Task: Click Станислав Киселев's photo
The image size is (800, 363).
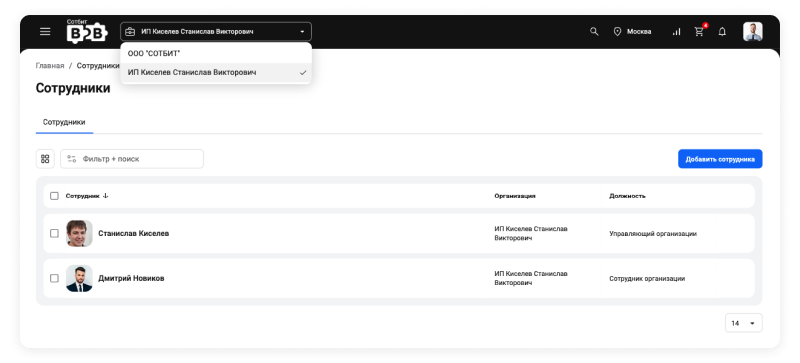Action: [x=79, y=233]
